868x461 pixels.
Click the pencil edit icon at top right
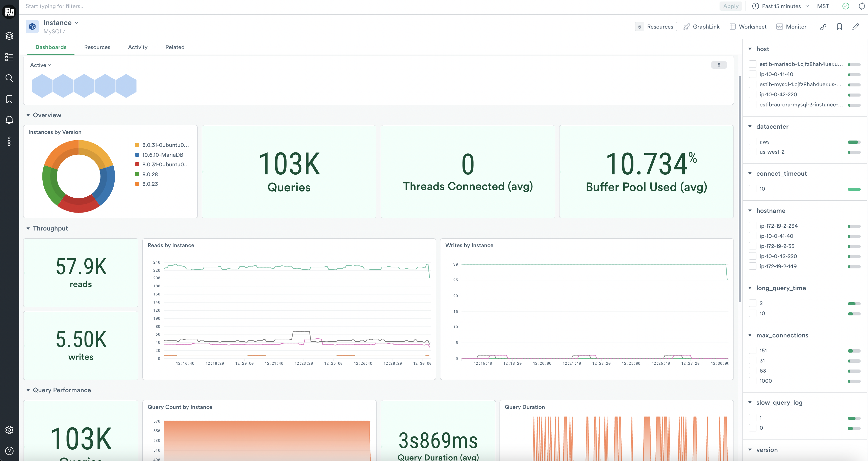[x=855, y=27]
